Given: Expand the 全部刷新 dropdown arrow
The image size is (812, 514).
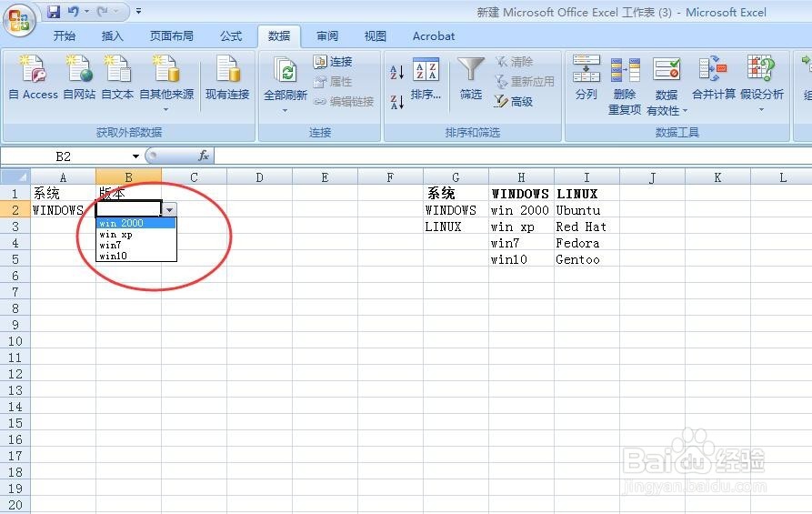Looking at the screenshot, I should [x=286, y=110].
